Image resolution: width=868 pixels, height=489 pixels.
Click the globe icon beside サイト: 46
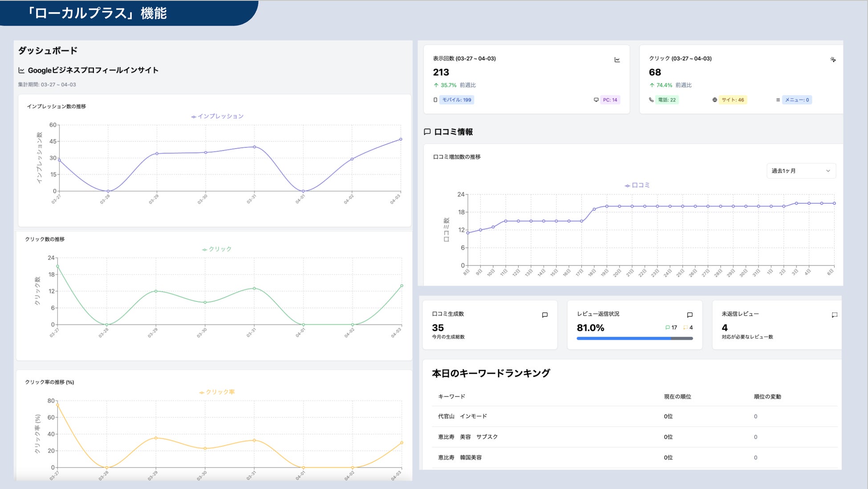click(714, 100)
